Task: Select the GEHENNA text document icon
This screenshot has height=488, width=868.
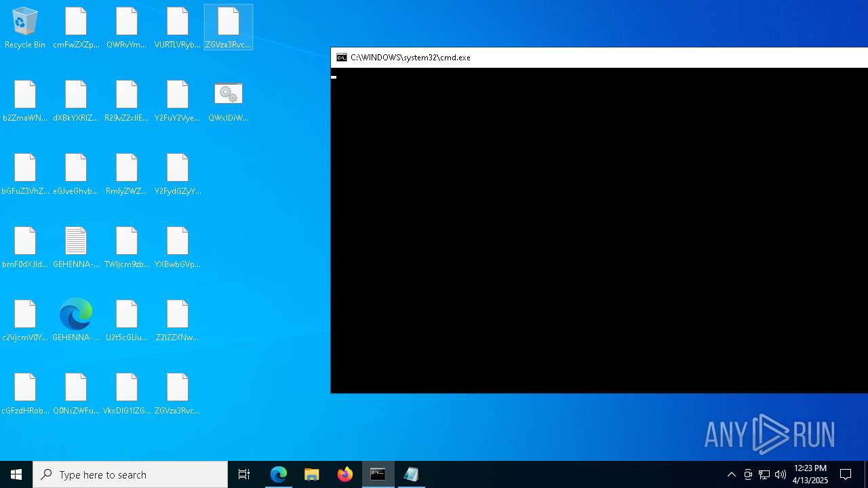Action: coord(76,247)
